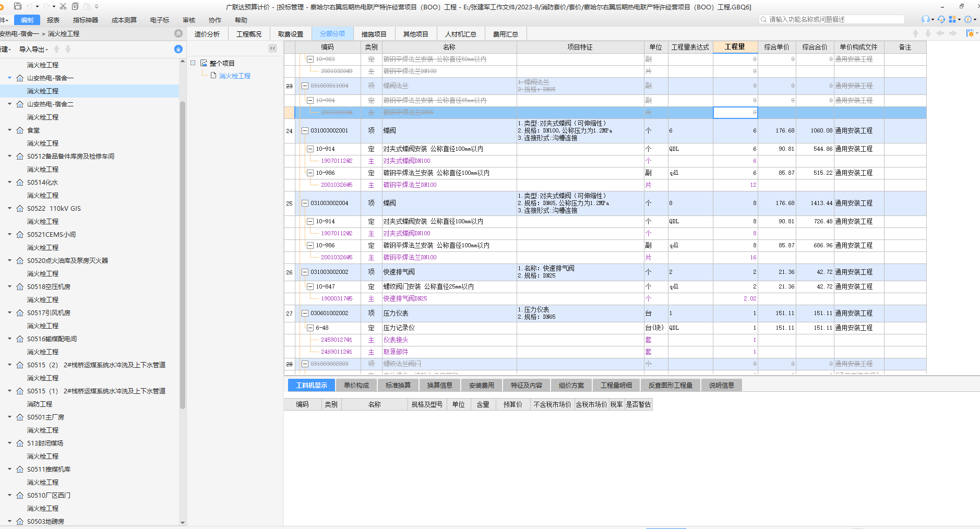The image size is (980, 529).
Task: Collapse the tree pane with << button
Action: tap(272, 48)
